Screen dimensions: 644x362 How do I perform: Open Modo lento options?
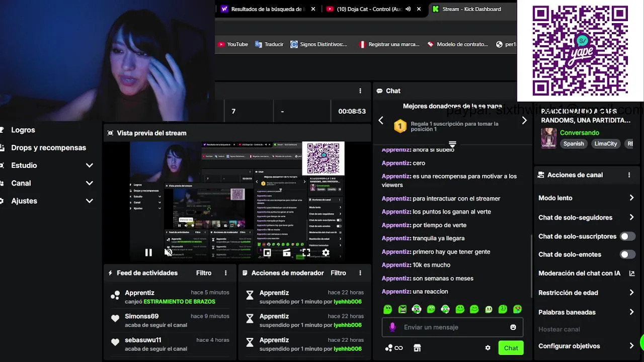[586, 198]
